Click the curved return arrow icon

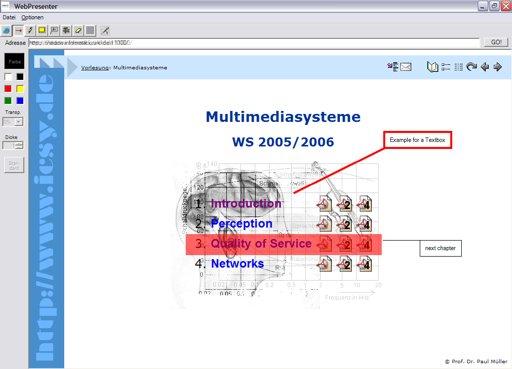pyautogui.click(x=471, y=67)
